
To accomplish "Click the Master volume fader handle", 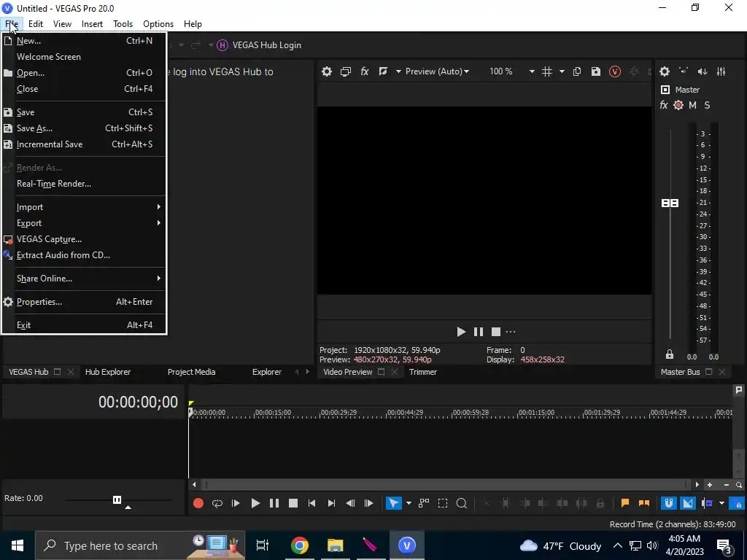I will tap(670, 203).
